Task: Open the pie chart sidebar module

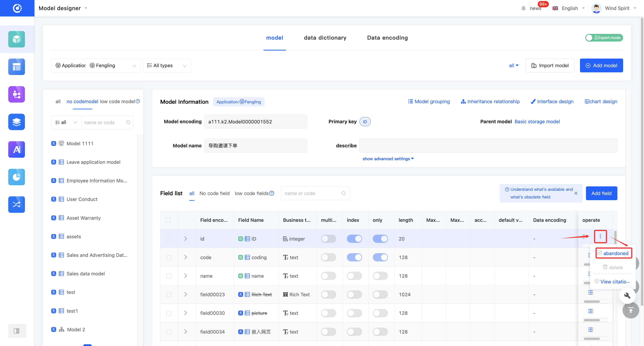Action: point(16,177)
